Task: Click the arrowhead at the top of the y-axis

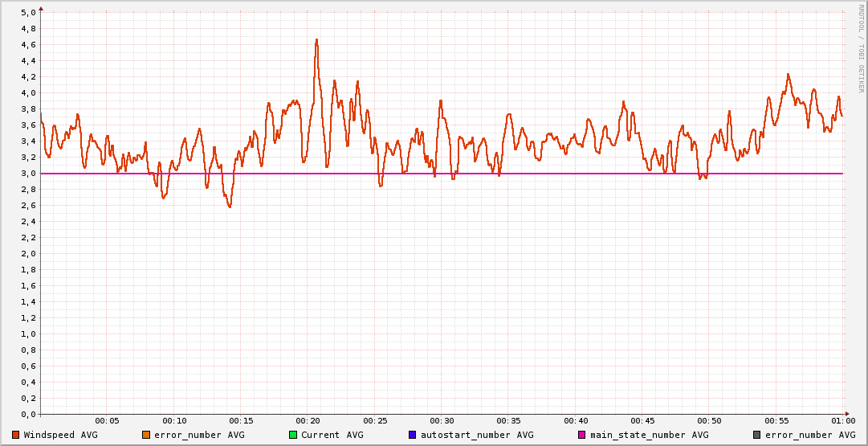Action: [41, 8]
